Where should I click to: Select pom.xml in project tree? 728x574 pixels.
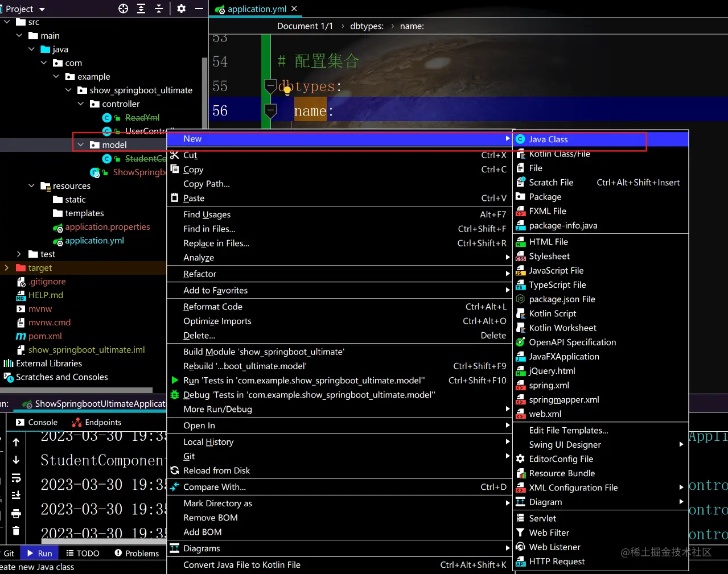(x=45, y=336)
